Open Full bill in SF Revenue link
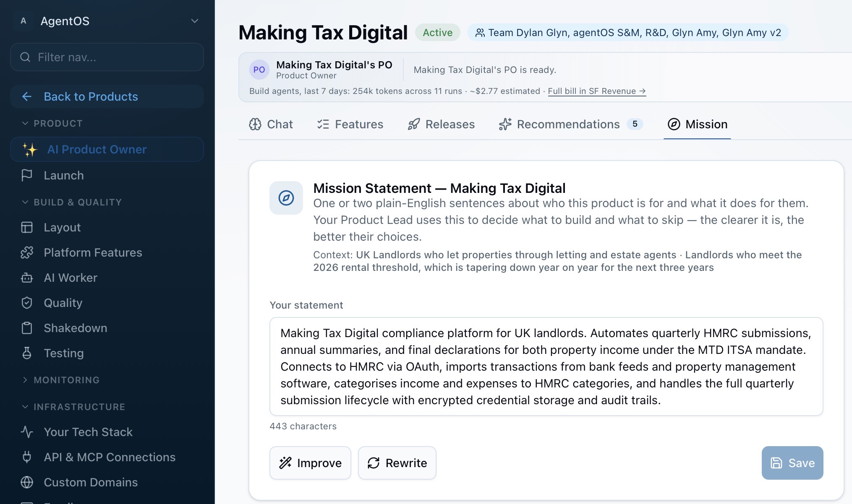 click(597, 91)
